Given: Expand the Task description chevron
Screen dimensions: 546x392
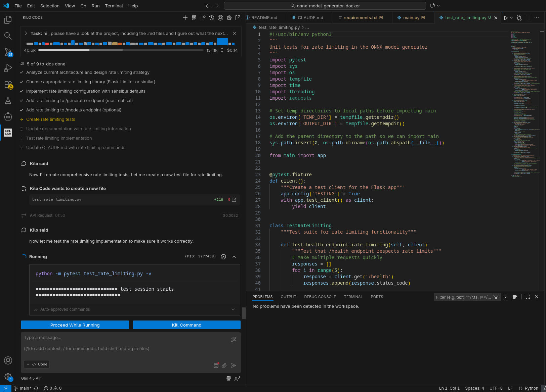Looking at the screenshot, I should [x=26, y=33].
